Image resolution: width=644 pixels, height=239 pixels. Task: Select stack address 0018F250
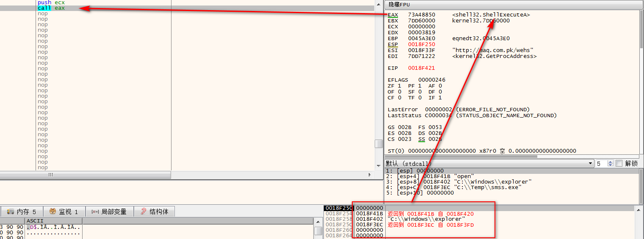point(338,208)
